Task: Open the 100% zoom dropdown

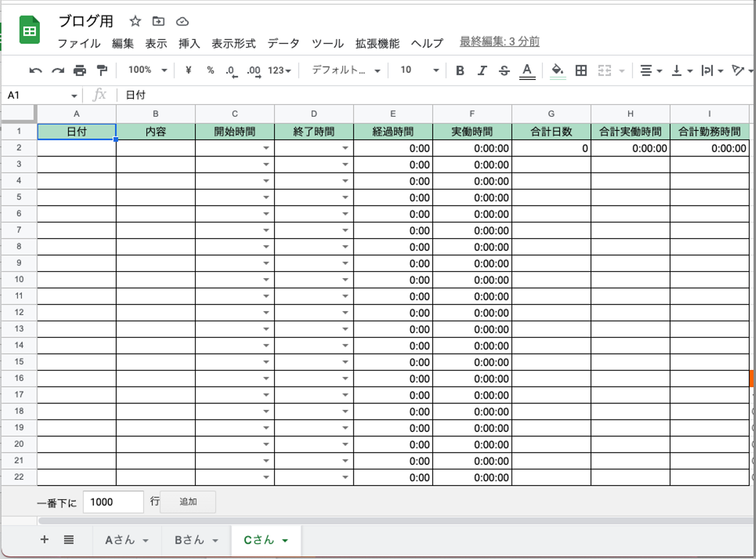Action: click(148, 70)
